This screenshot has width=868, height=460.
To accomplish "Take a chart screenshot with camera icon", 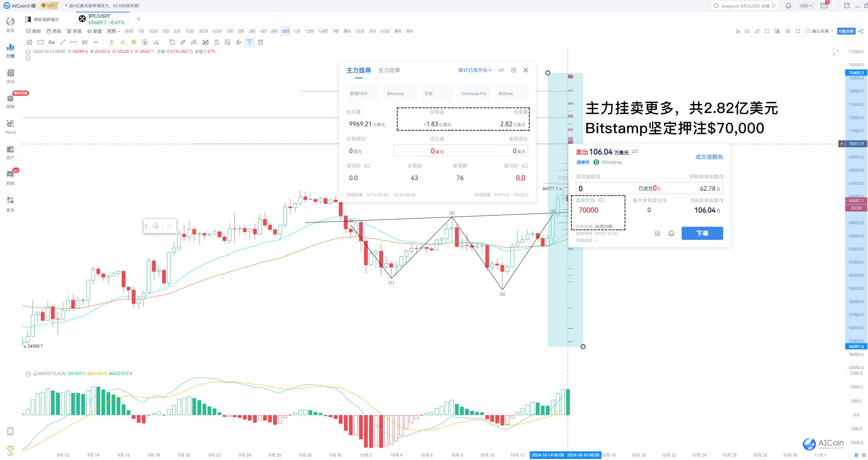I will click(747, 31).
